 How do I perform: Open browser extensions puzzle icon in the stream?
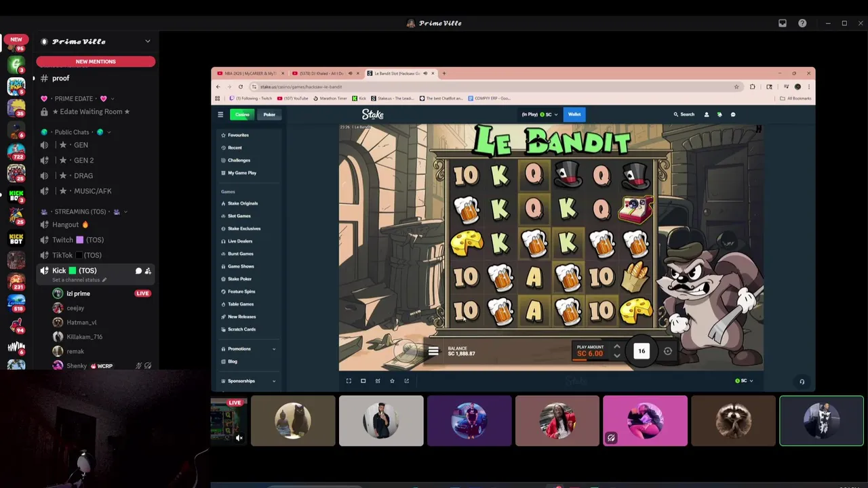[x=753, y=87]
